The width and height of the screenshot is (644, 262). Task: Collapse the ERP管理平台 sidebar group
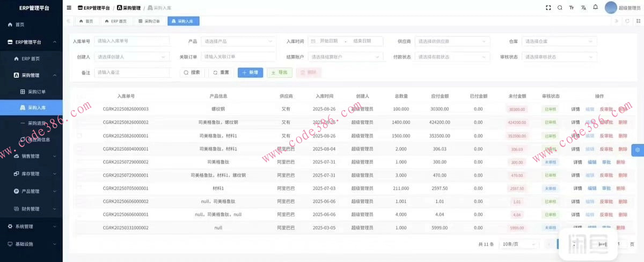[x=31, y=42]
